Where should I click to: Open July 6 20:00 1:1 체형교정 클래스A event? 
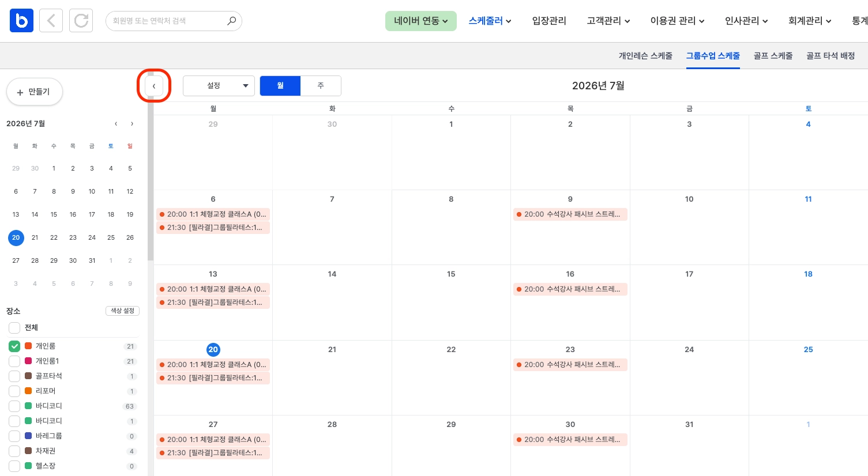click(x=213, y=214)
